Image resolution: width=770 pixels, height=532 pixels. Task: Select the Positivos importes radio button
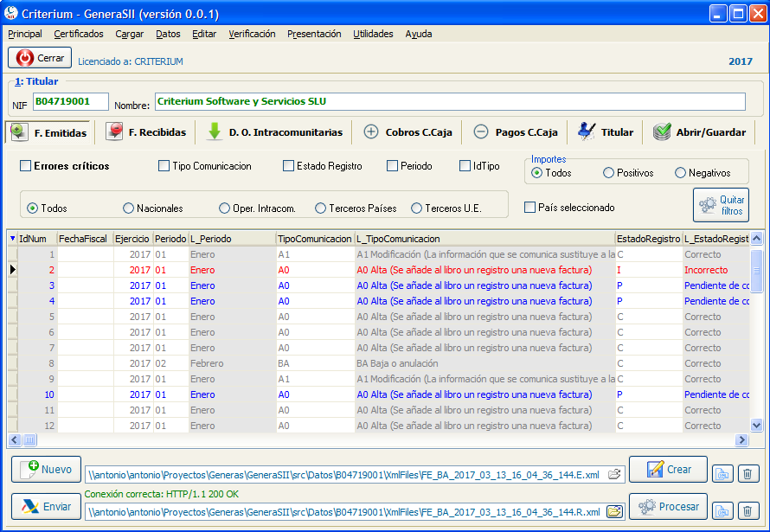coord(608,173)
